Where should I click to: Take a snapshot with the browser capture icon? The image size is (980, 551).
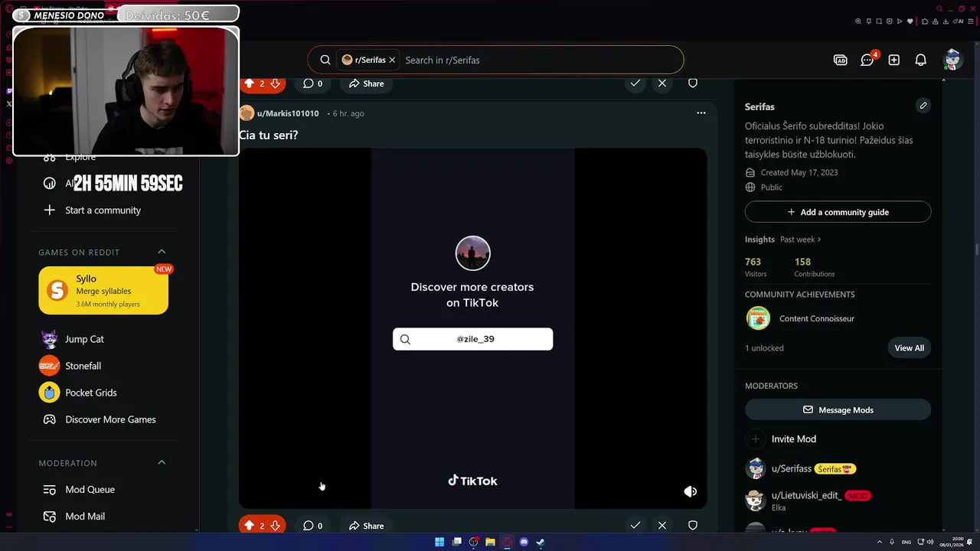[879, 21]
